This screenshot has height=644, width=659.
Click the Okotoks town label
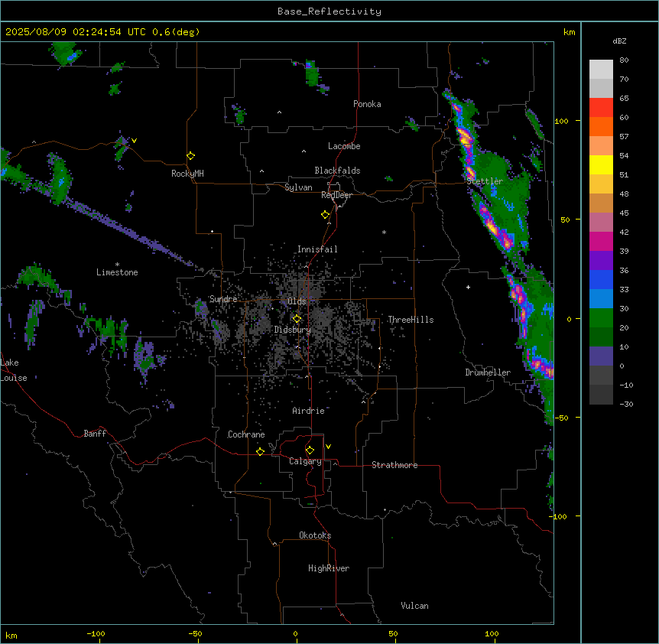315,535
